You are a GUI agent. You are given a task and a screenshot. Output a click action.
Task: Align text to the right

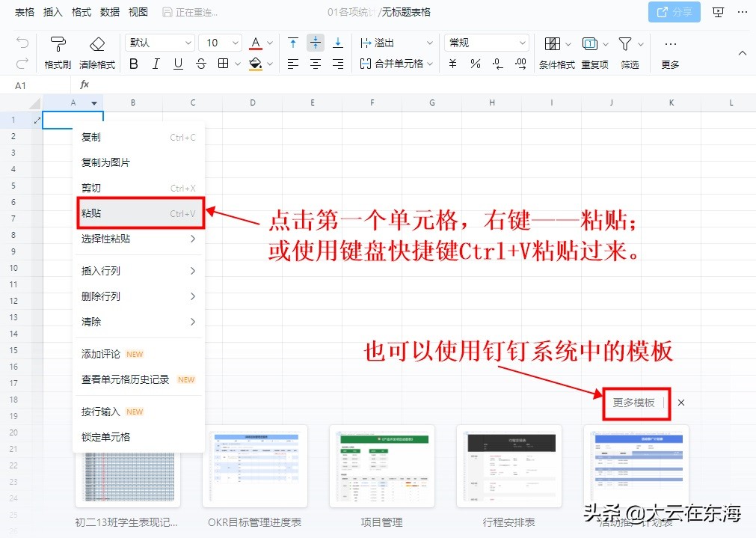click(x=338, y=64)
